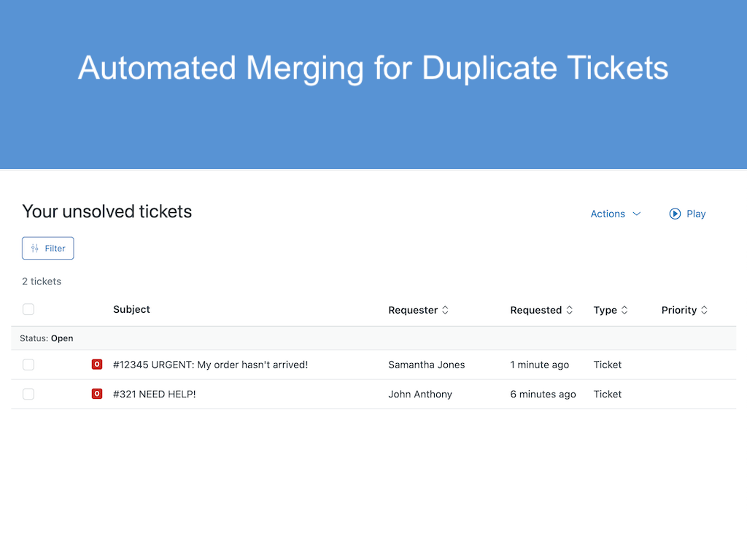The width and height of the screenshot is (747, 560).
Task: Open ticket #12345 URGENT: My order hasn't arrived!
Action: (209, 364)
